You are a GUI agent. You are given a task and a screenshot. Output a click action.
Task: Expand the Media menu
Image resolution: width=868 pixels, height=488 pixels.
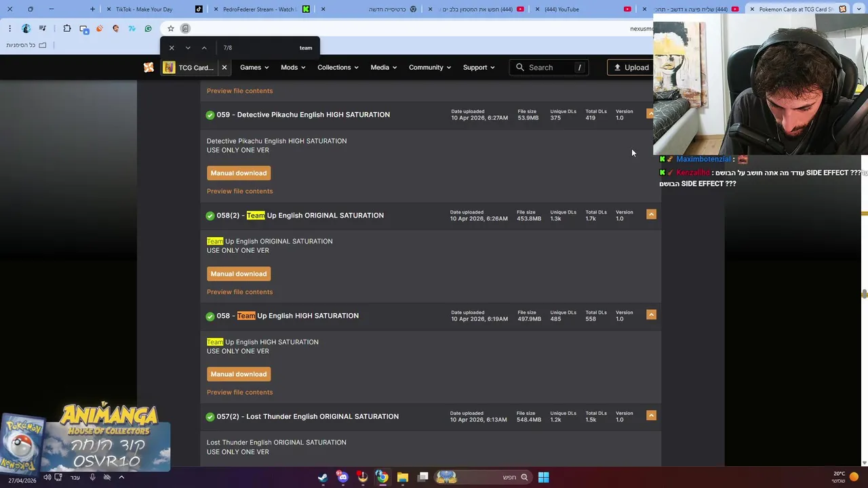(384, 67)
